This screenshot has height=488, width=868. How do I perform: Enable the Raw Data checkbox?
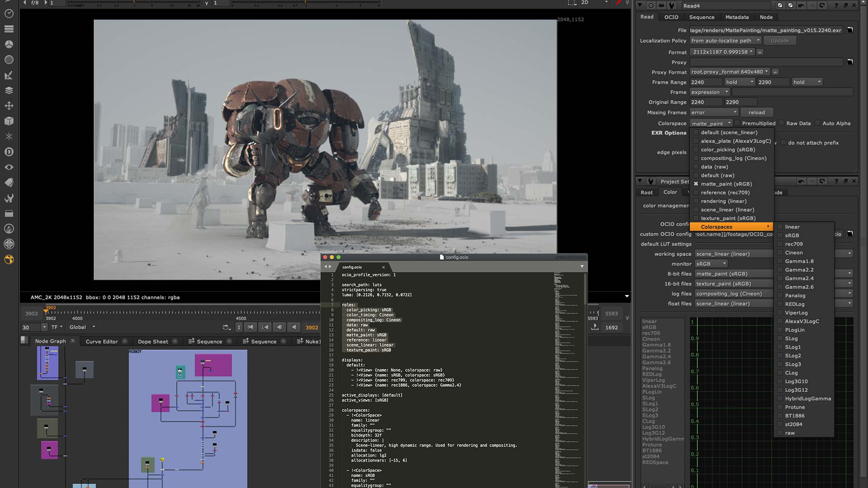[781, 123]
